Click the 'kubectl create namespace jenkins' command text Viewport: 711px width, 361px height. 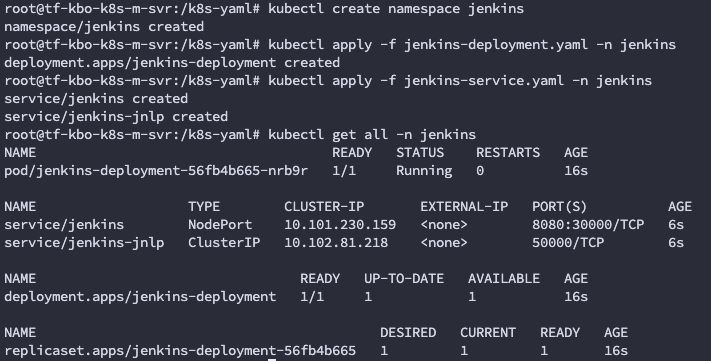click(396, 9)
